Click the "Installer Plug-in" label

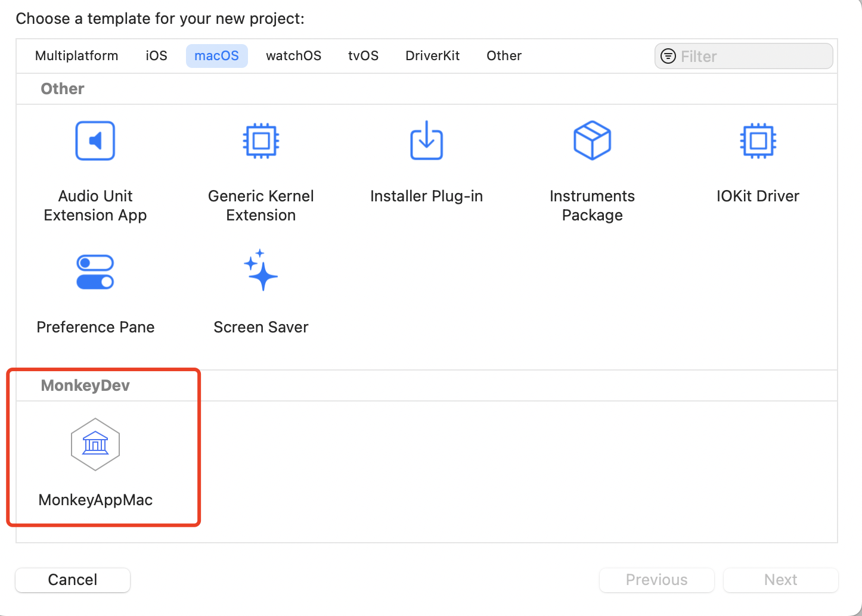tap(426, 196)
